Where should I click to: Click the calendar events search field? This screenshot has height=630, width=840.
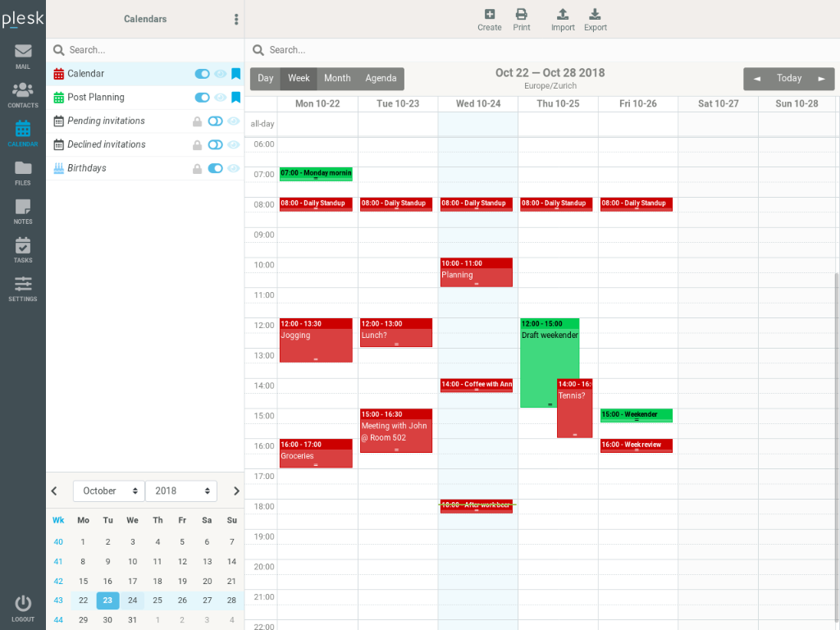(541, 50)
